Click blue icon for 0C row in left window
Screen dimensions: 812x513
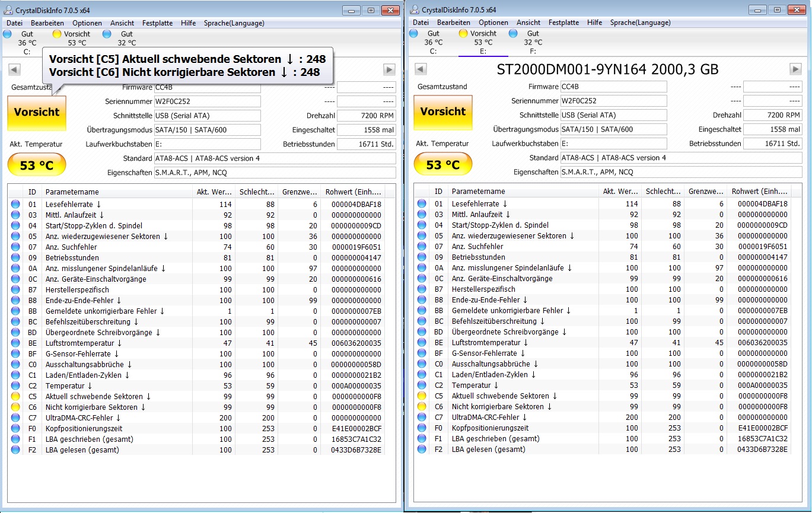pos(15,279)
